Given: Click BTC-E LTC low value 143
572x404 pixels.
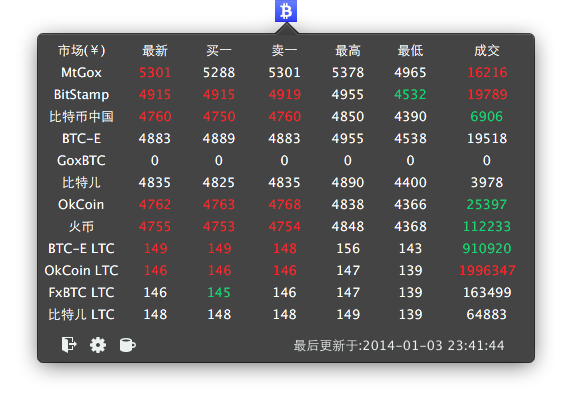Looking at the screenshot, I should 410,249.
